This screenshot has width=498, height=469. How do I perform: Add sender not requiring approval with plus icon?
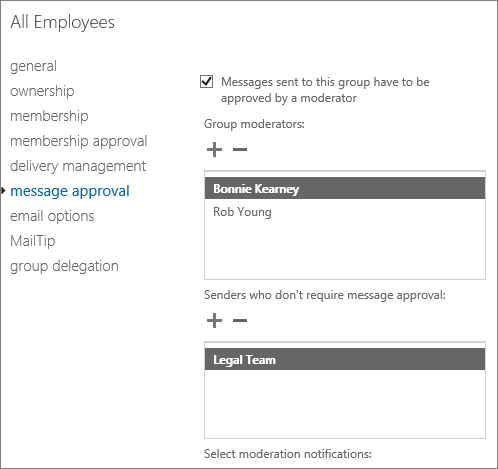point(214,320)
